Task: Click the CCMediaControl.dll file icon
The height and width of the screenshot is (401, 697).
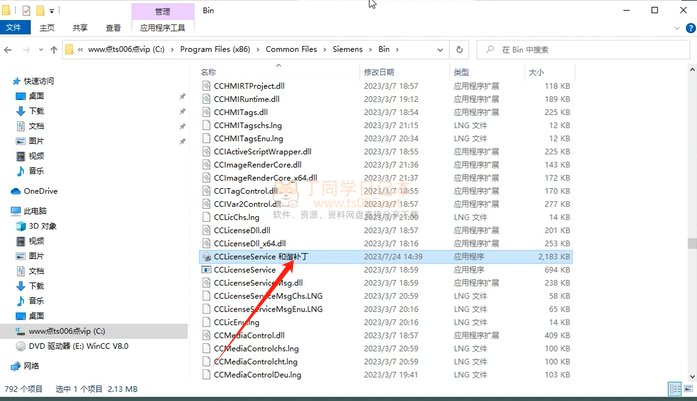Action: pos(206,335)
